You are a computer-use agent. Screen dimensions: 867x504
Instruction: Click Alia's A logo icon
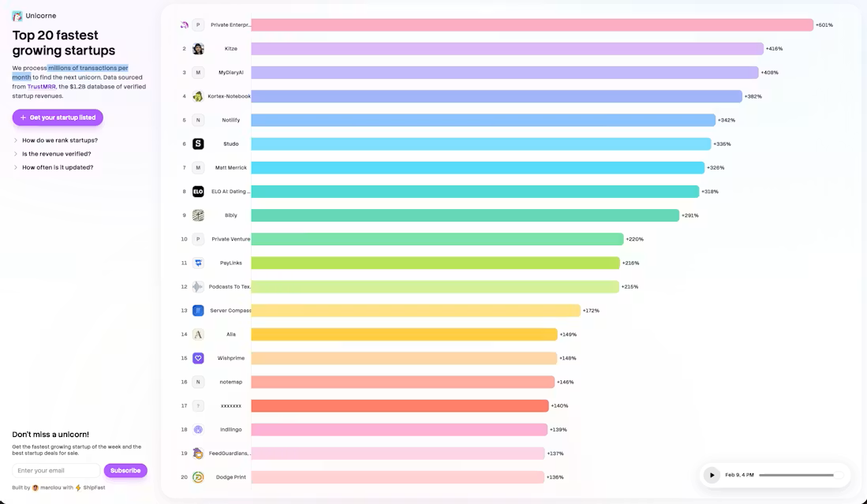(198, 334)
